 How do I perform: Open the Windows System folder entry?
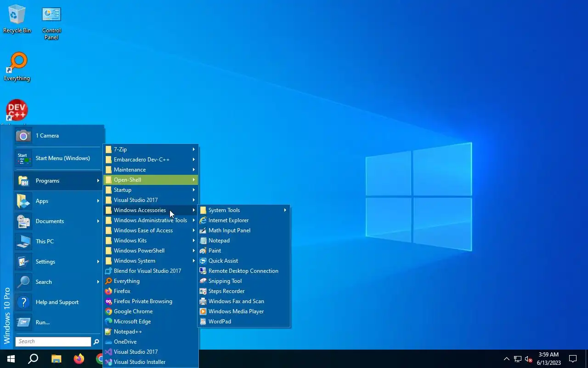pos(151,261)
